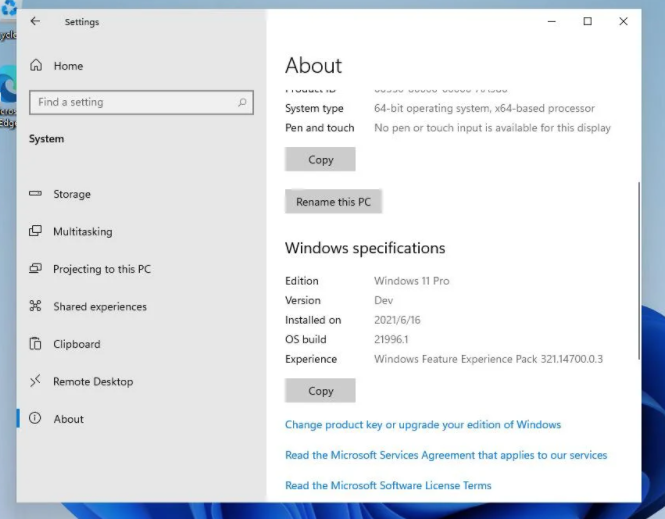
Task: Type in the Find a setting box
Action: 130,102
